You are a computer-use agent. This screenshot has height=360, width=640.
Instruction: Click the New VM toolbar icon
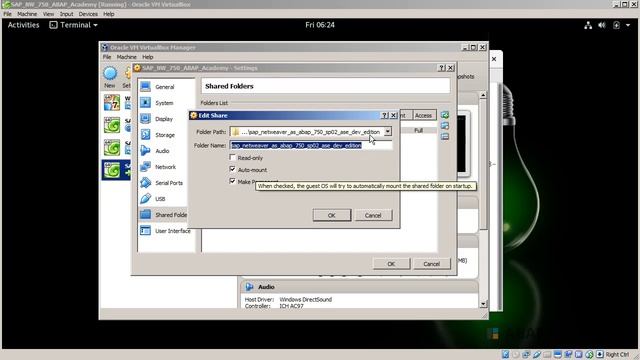click(110, 73)
